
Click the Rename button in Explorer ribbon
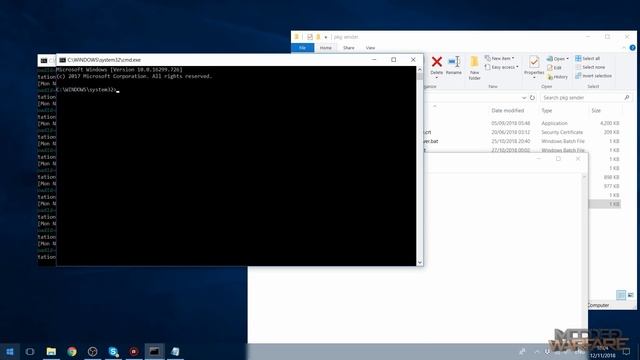point(453,65)
